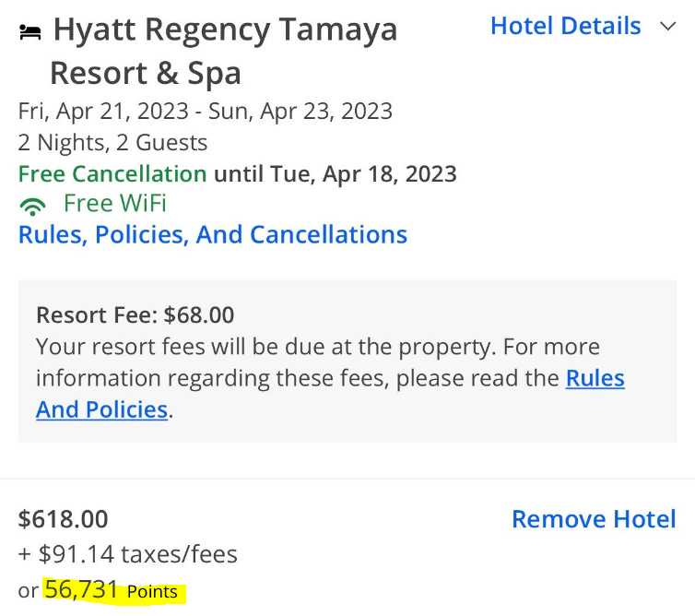
Task: Click the green Free Cancellation text
Action: point(112,174)
